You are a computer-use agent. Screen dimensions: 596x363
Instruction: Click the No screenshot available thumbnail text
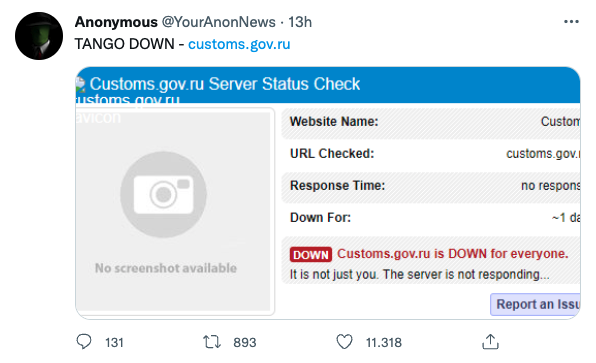pyautogui.click(x=166, y=268)
